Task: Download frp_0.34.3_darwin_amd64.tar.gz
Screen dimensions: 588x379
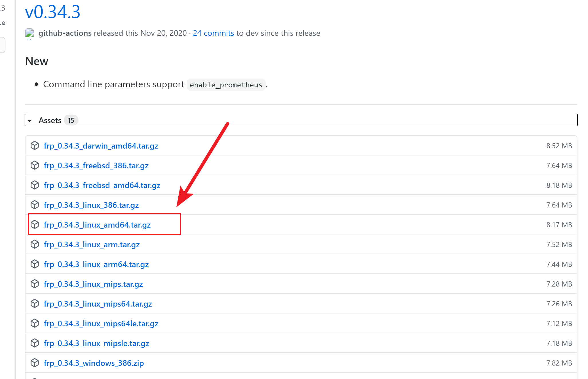Action: click(101, 146)
